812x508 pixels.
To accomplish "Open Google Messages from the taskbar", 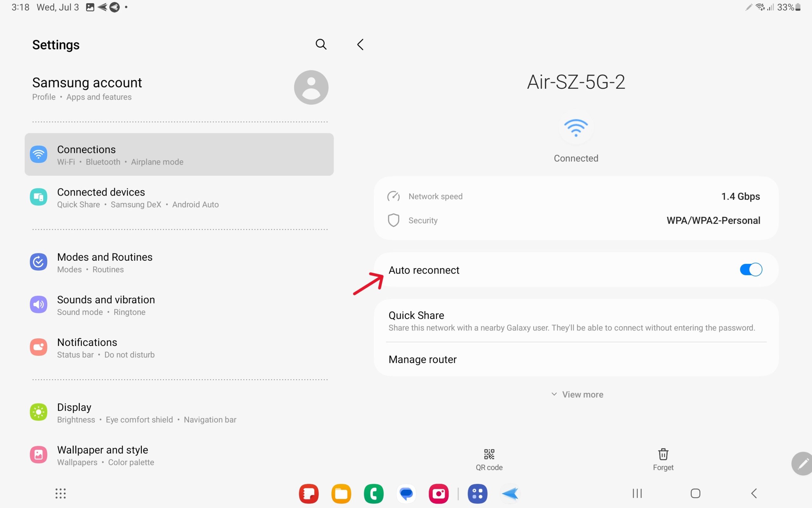I will [405, 493].
